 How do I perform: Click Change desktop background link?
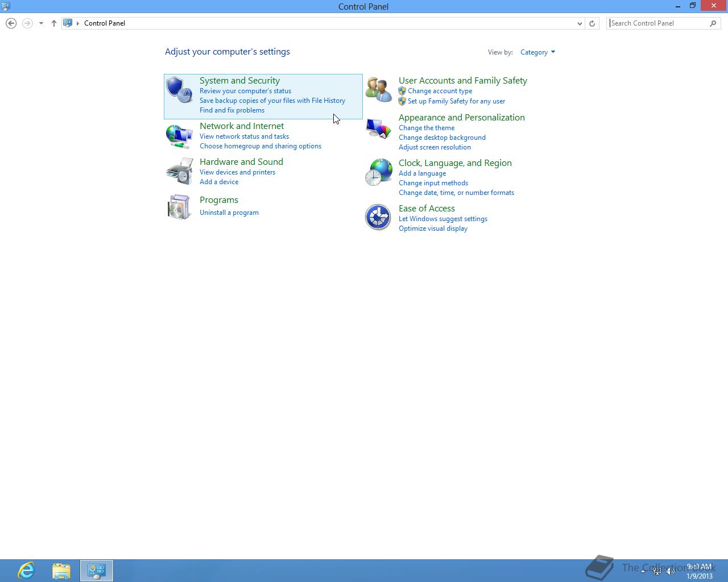[442, 138]
